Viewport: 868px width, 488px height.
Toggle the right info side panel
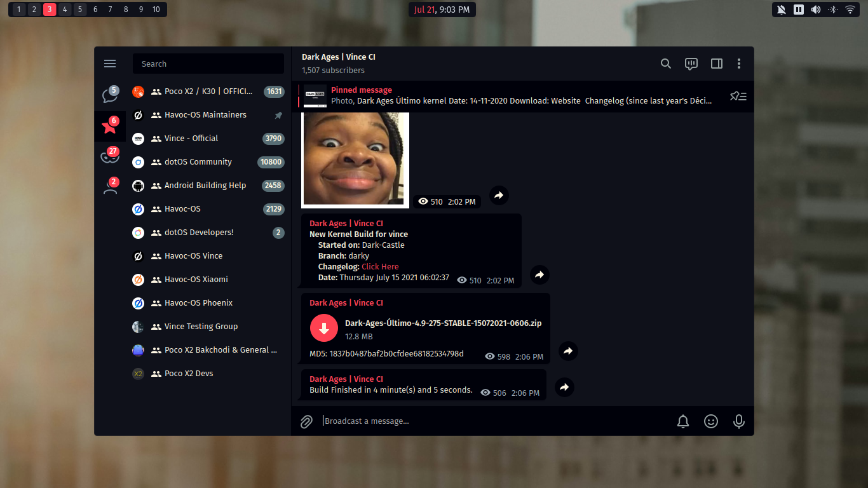[717, 64]
